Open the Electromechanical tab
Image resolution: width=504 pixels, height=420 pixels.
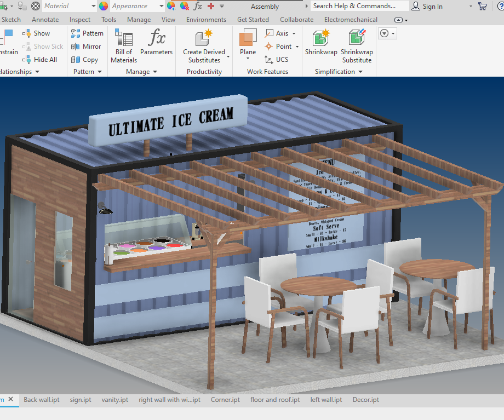pyautogui.click(x=351, y=20)
